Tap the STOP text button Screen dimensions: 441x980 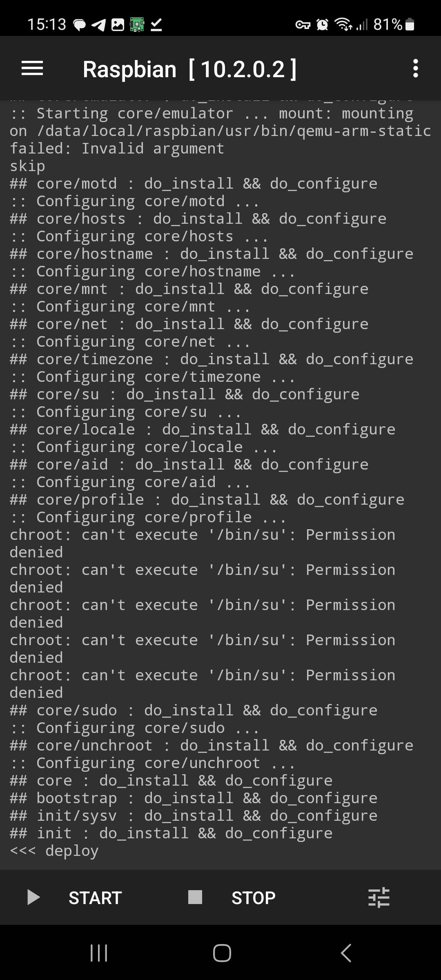(253, 898)
